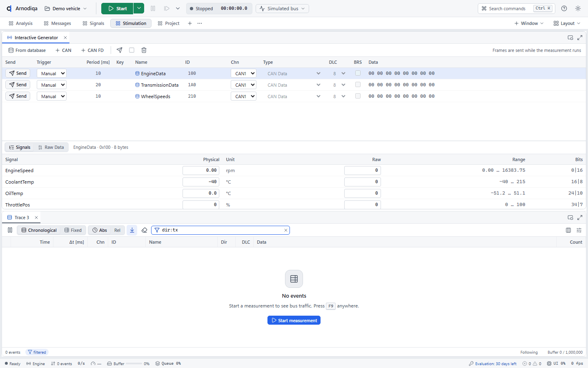Maximize the Trace 3 panel

(580, 218)
